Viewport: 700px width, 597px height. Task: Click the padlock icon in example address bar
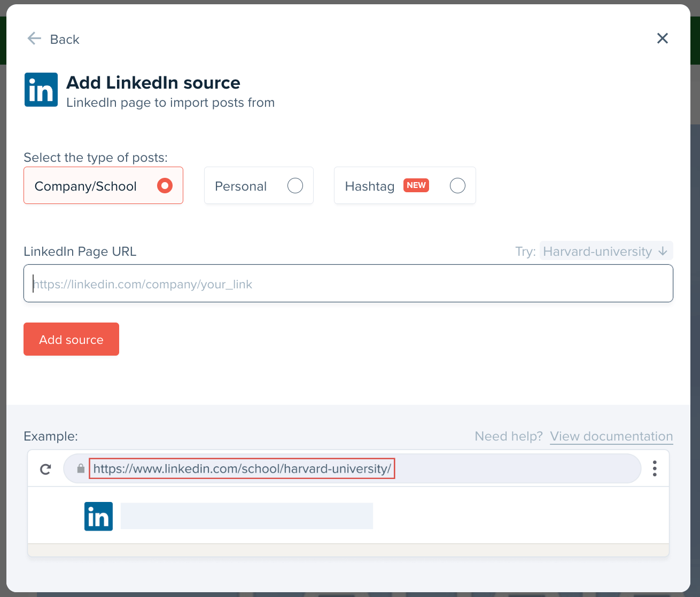tap(81, 469)
